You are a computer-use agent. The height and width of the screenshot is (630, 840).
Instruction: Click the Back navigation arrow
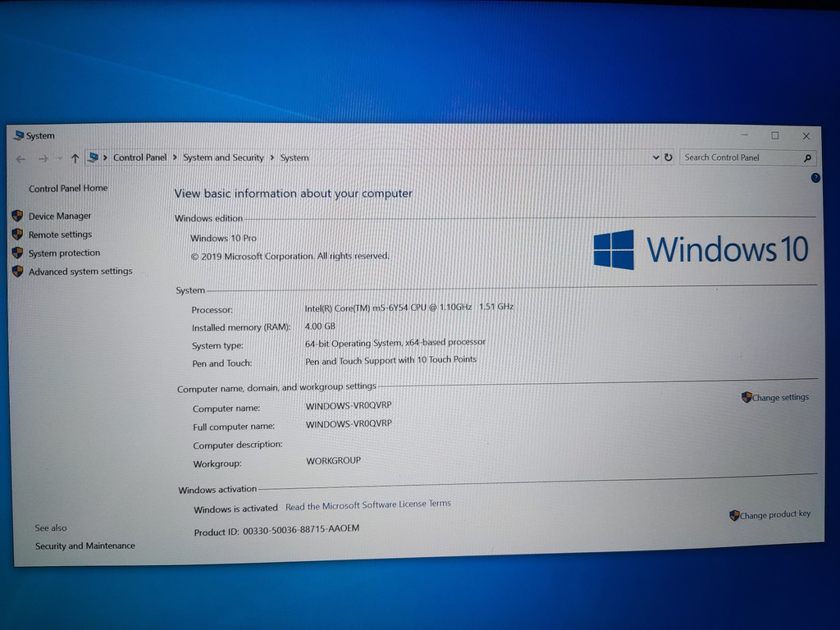[21, 159]
